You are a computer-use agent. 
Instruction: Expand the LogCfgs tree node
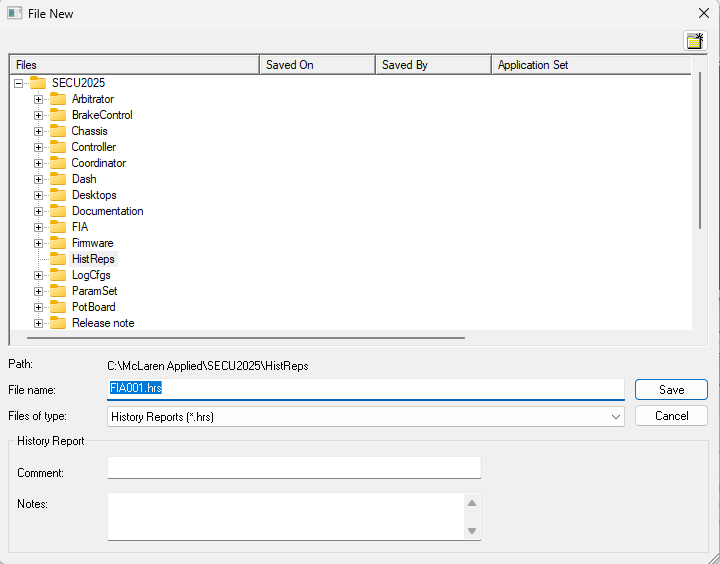[39, 276]
